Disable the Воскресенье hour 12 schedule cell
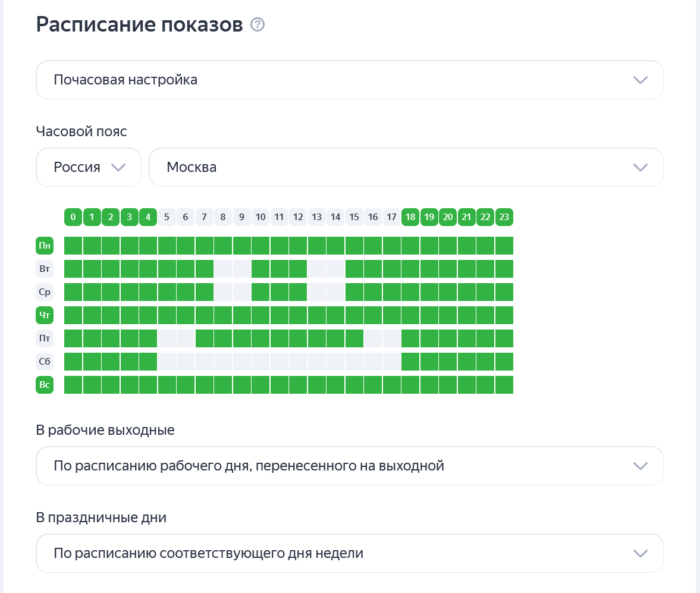 [x=298, y=384]
